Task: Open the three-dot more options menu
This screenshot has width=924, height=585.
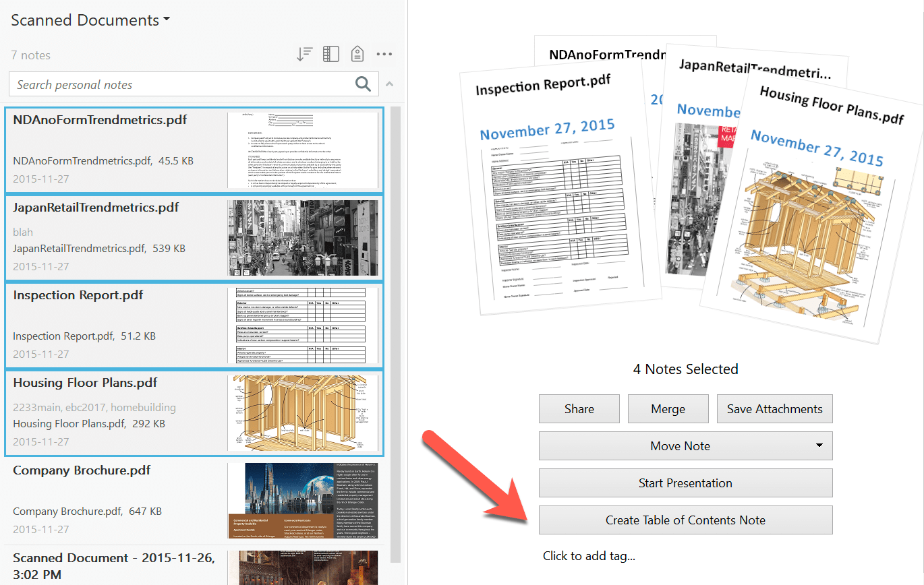Action: click(x=384, y=55)
